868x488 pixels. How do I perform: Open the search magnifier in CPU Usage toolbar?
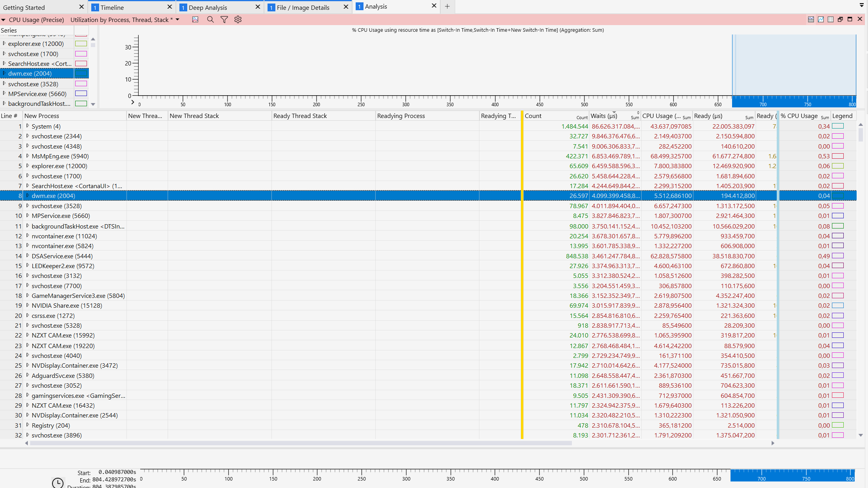210,20
